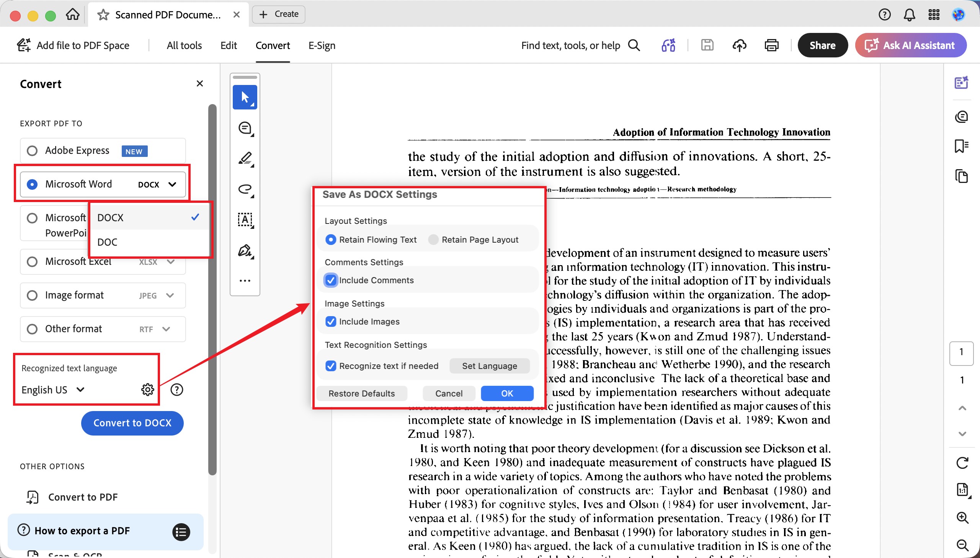Select the Highlight pen tool

coord(245,159)
